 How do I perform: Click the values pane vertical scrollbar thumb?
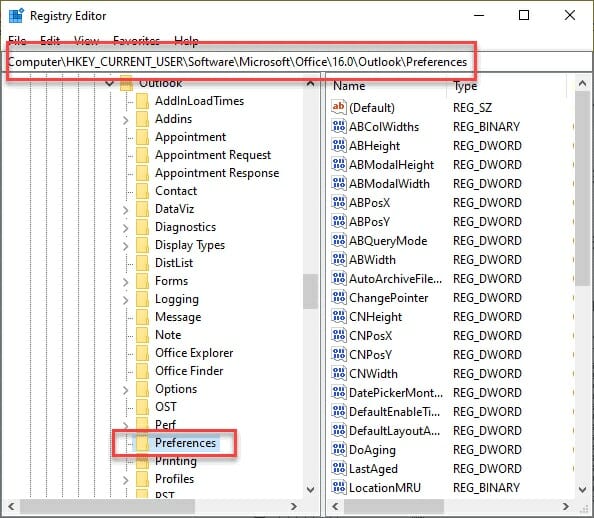(583, 189)
